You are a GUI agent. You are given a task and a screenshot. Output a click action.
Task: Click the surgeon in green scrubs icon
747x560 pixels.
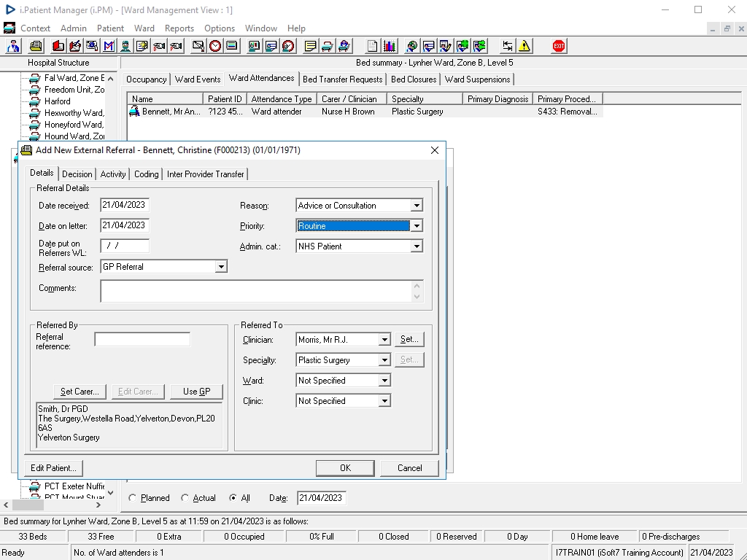pyautogui.click(x=125, y=46)
